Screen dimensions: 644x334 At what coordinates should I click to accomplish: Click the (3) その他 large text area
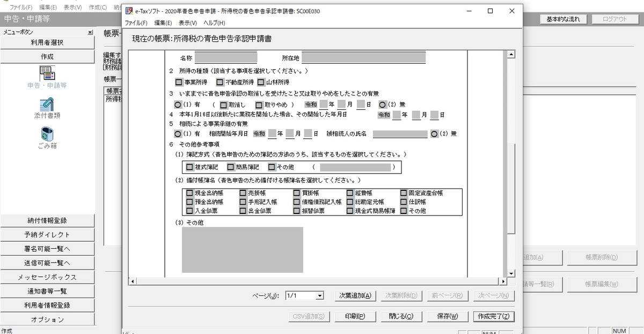pos(243,250)
